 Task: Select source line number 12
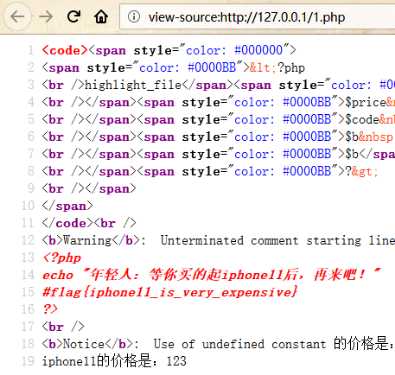click(28, 240)
